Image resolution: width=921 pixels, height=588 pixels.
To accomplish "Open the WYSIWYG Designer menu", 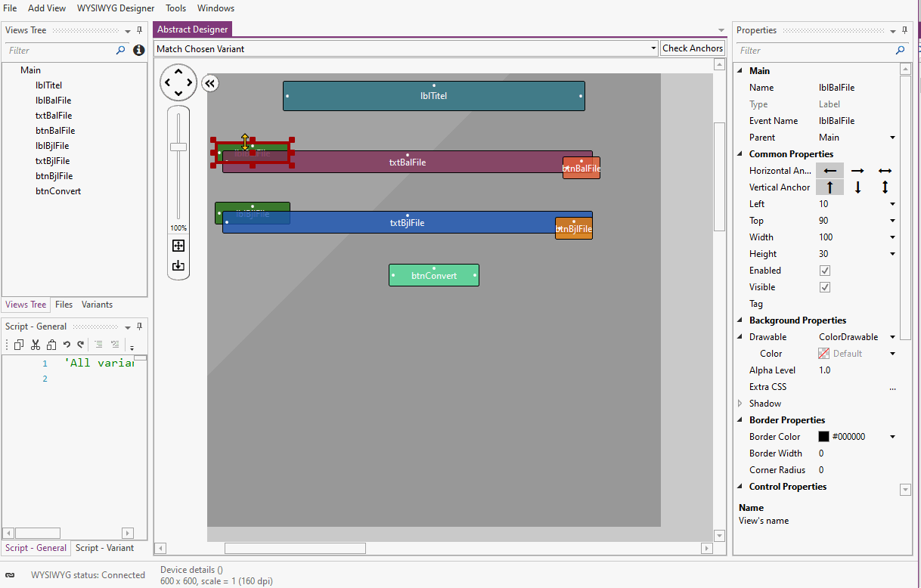I will coord(116,8).
